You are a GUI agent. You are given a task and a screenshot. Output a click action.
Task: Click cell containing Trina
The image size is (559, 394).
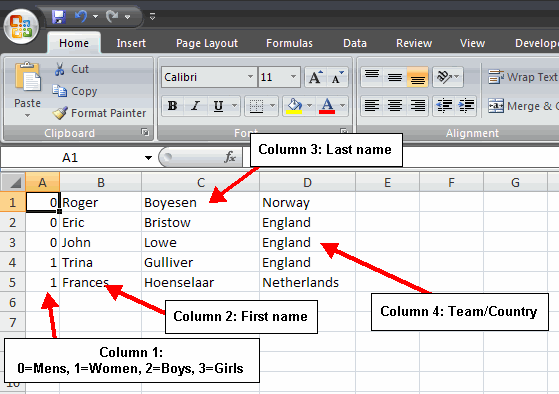pos(101,262)
